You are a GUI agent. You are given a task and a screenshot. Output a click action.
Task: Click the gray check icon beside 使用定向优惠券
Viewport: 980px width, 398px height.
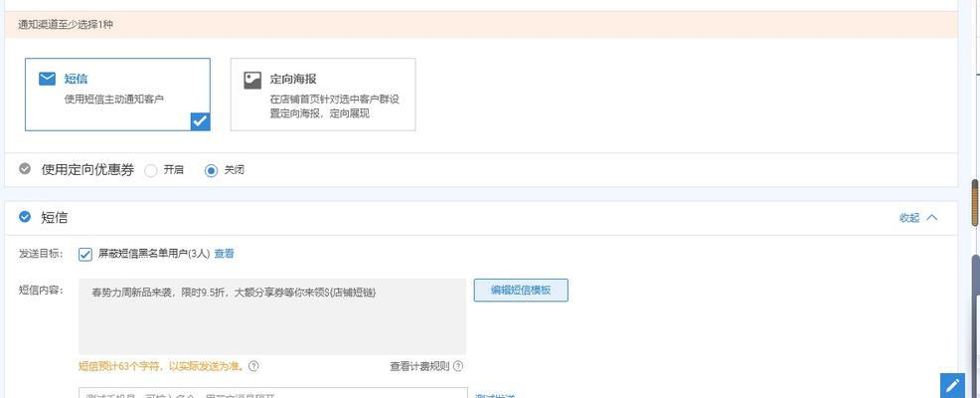click(x=25, y=169)
